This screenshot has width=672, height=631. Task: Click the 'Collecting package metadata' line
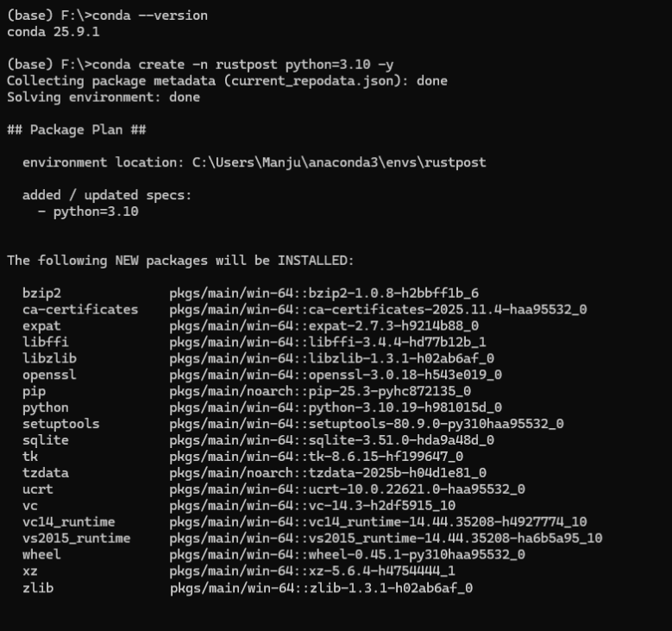click(x=227, y=81)
